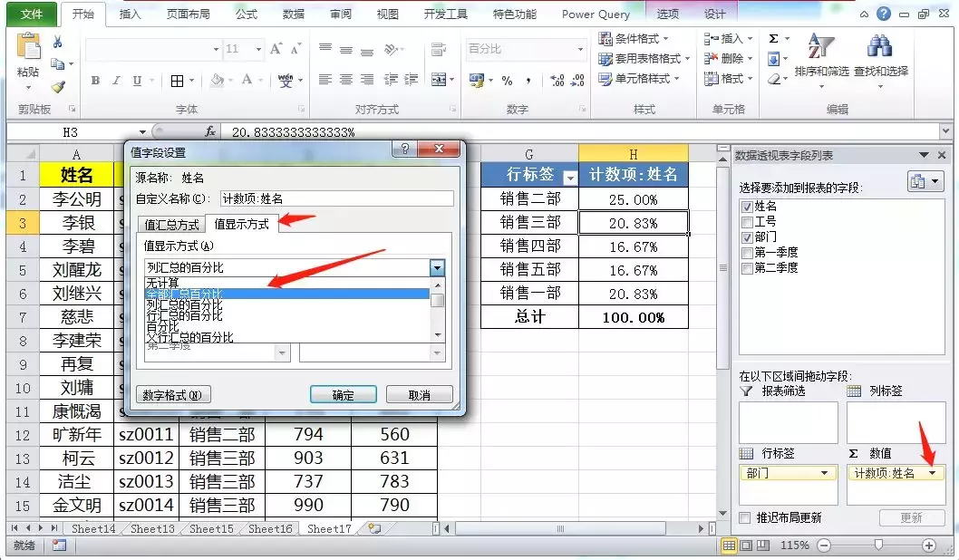Open Sort and Filter (排序和筛选)

pos(821,61)
